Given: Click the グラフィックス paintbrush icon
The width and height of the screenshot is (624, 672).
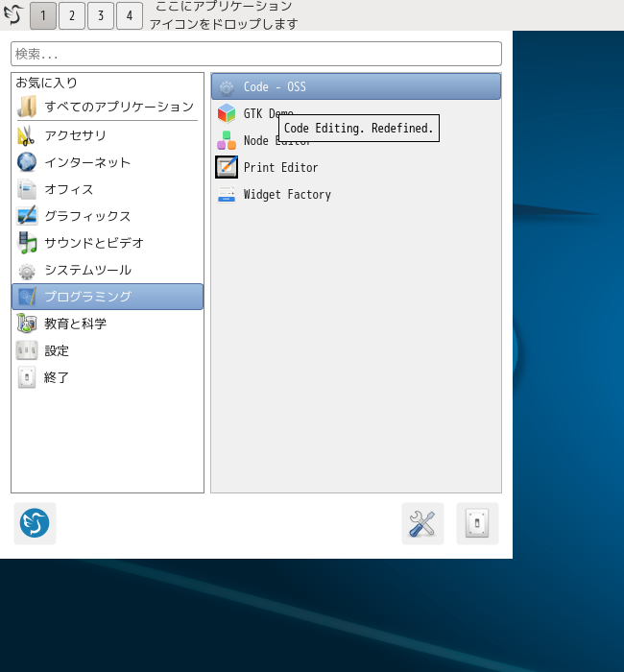Looking at the screenshot, I should pyautogui.click(x=27, y=216).
